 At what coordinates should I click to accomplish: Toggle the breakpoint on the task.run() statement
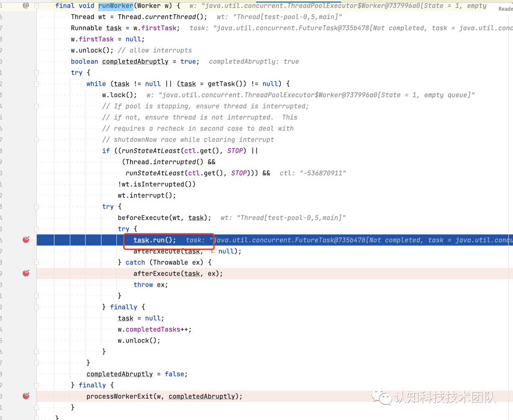tap(26, 240)
